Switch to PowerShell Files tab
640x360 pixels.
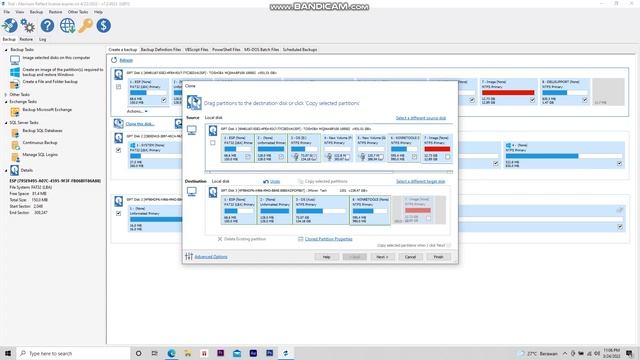point(226,49)
